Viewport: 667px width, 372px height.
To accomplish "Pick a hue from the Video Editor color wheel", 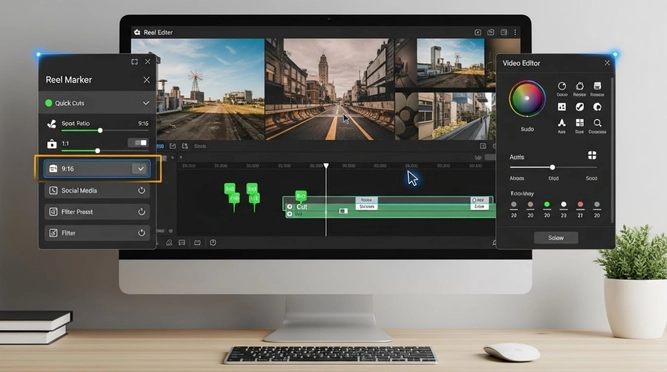I will pos(527,98).
